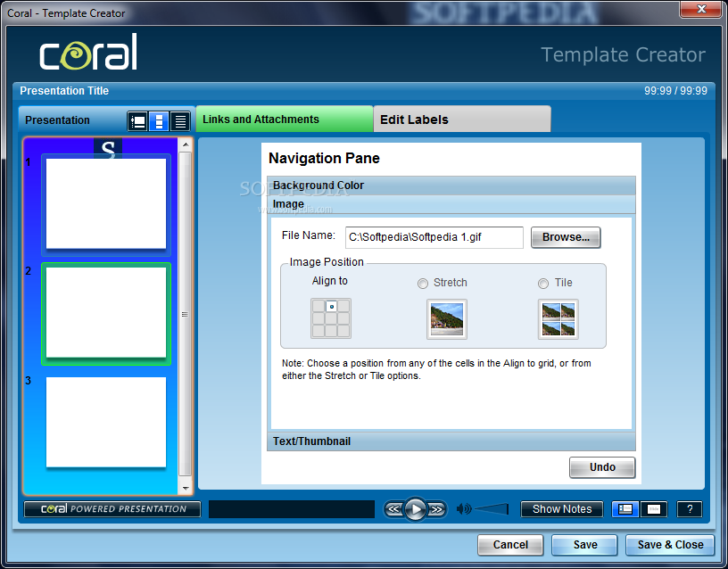Select the Presentation tab
Image resolution: width=728 pixels, height=569 pixels.
point(58,120)
